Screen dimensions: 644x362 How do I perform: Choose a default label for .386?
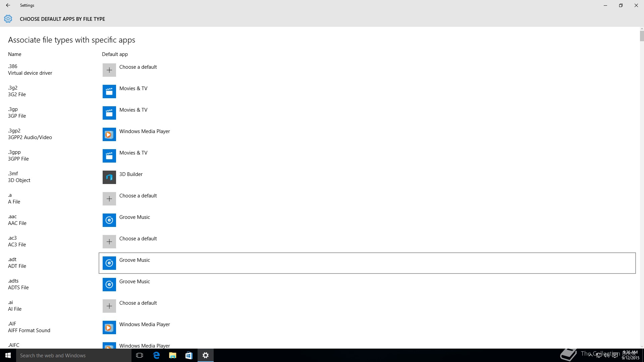click(138, 67)
